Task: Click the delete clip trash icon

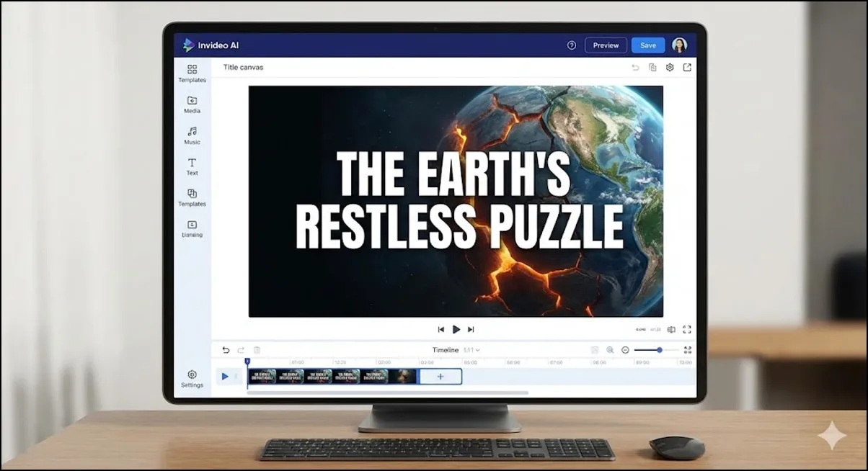Action: pyautogui.click(x=257, y=349)
